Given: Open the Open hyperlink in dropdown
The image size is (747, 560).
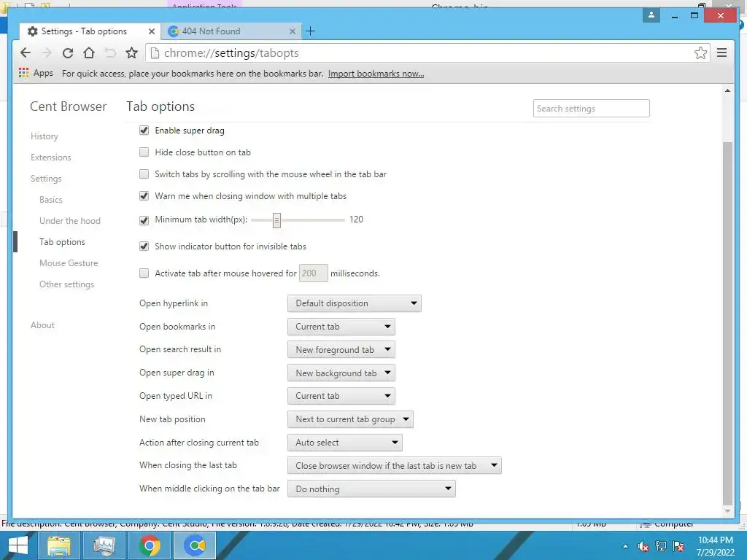Looking at the screenshot, I should pyautogui.click(x=355, y=303).
